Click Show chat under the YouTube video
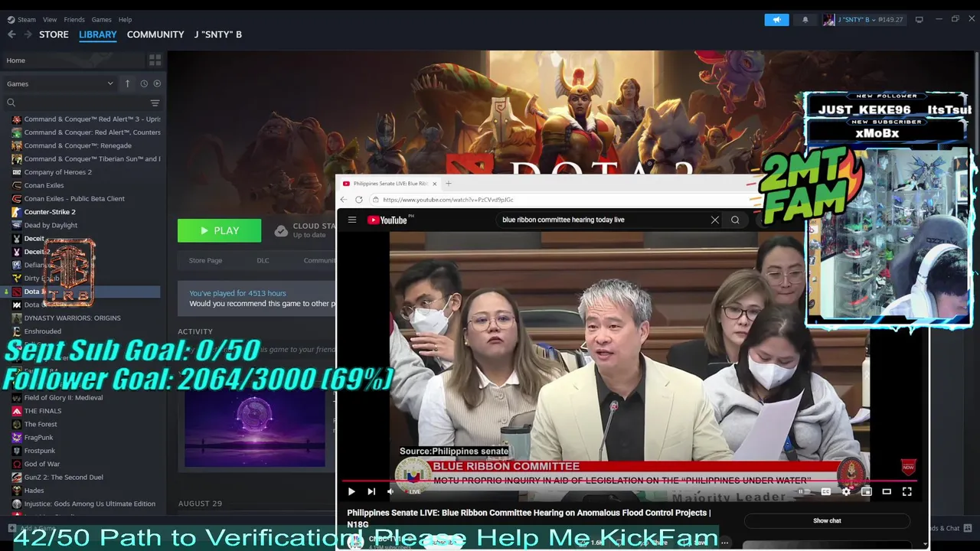Viewport: 980px width, 551px height. tap(827, 520)
